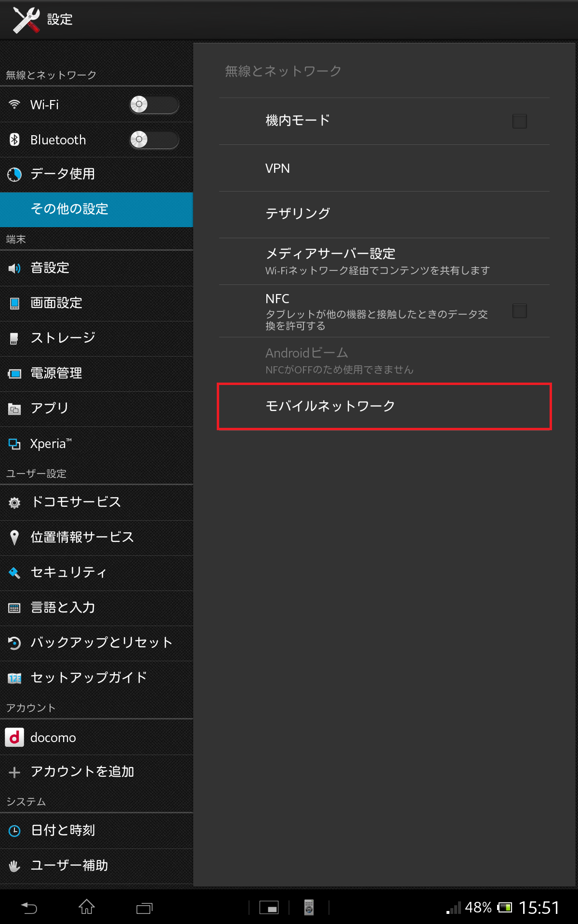Tap the setup guide icon

click(x=14, y=679)
